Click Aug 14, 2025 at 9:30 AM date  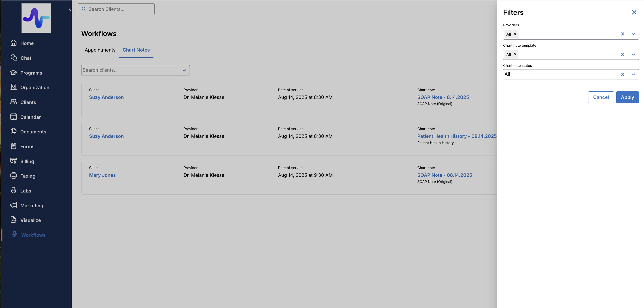click(x=305, y=175)
